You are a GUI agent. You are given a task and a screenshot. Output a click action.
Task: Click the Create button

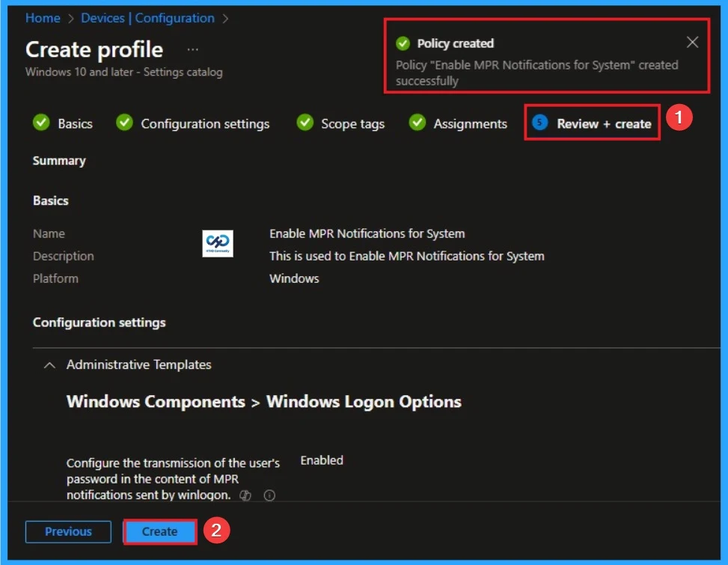point(159,531)
